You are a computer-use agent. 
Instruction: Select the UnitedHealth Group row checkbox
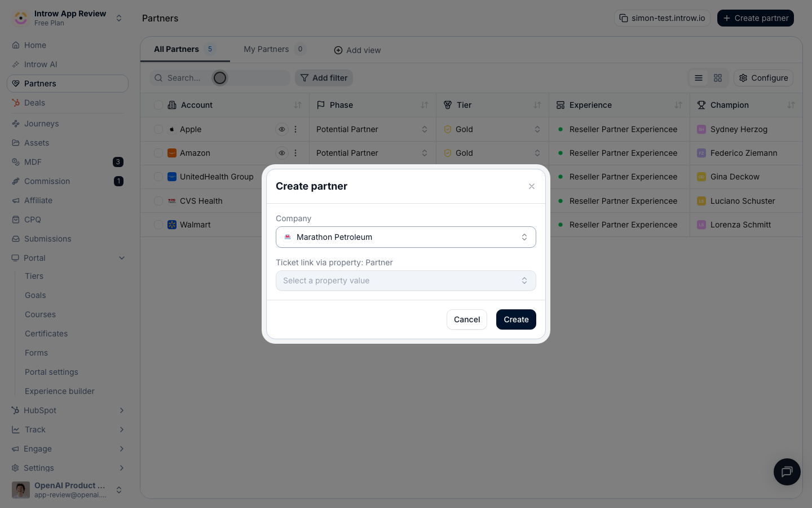click(x=158, y=177)
